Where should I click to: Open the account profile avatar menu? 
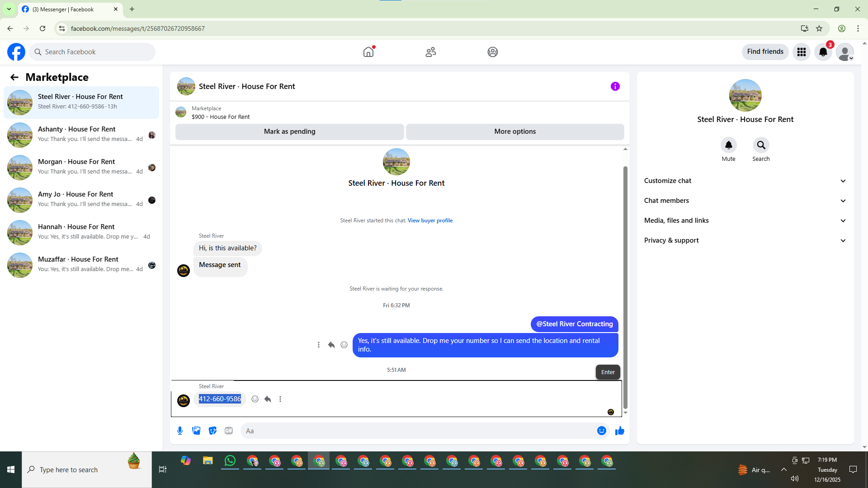[x=845, y=52]
